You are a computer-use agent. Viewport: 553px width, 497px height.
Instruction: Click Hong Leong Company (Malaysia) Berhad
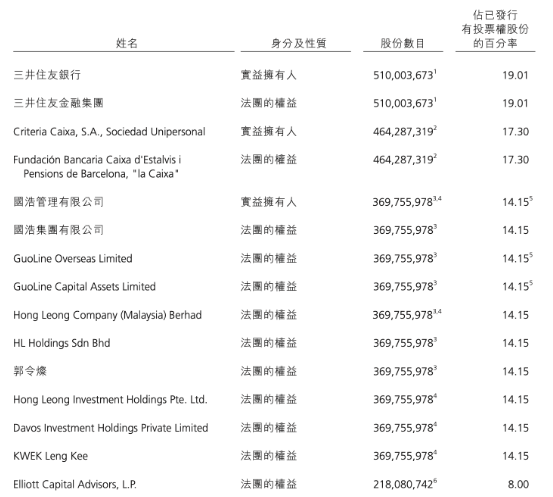[x=108, y=315]
